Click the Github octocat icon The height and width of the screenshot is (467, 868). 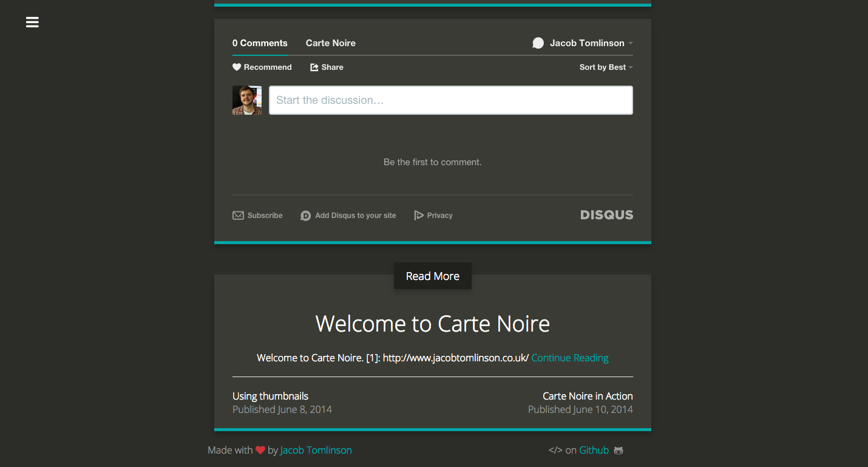pos(619,451)
